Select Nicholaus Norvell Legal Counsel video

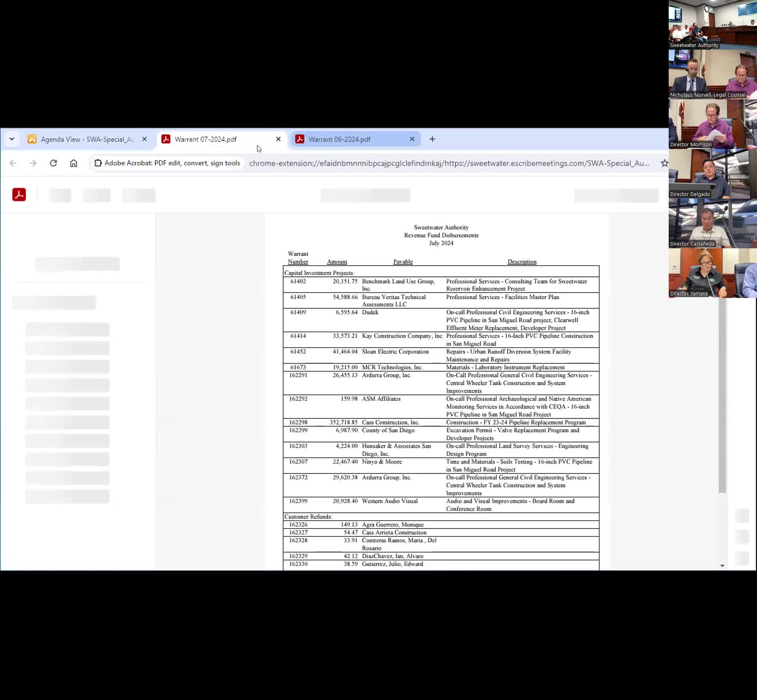point(712,74)
